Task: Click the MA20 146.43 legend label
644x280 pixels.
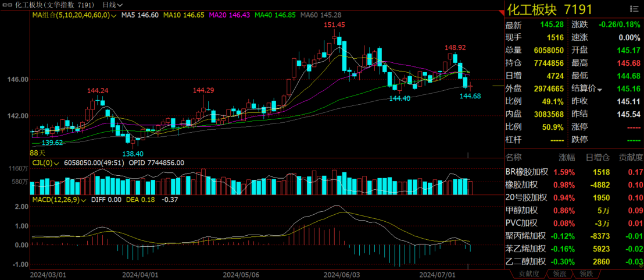Action: click(230, 15)
